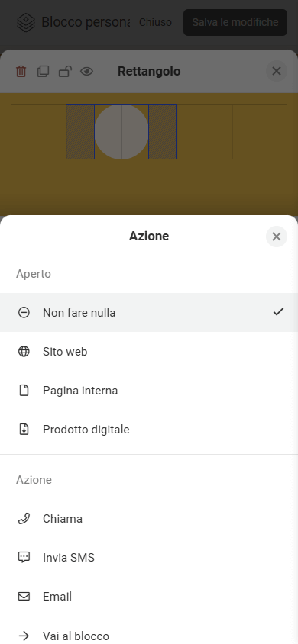298x644 pixels.
Task: Choose Vai al blocco action
Action: click(x=149, y=636)
